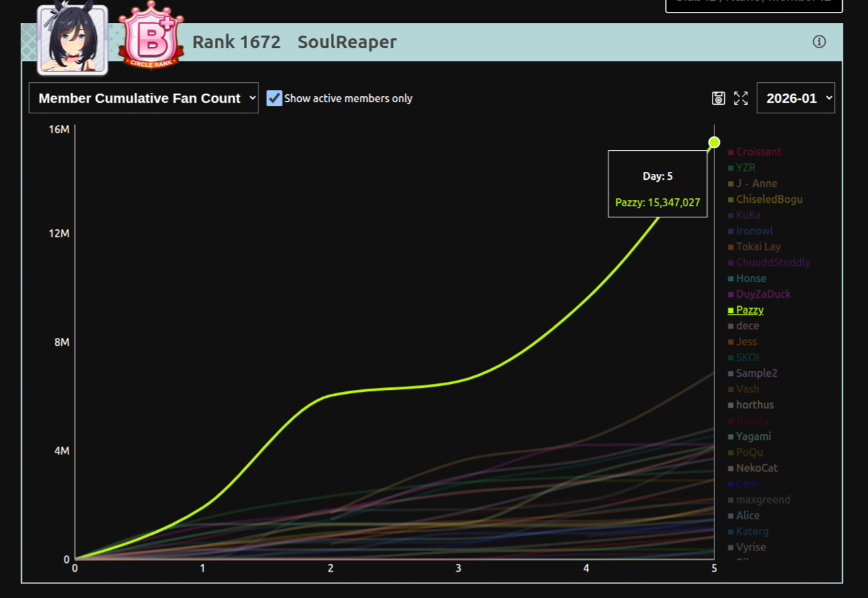Select maxgreend in the legend
This screenshot has height=598, width=868.
[759, 499]
